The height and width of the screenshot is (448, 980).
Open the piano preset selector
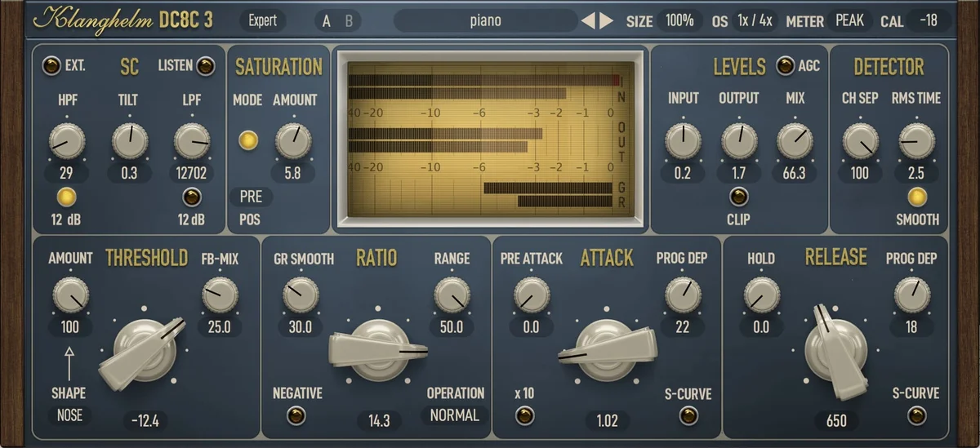click(x=486, y=20)
